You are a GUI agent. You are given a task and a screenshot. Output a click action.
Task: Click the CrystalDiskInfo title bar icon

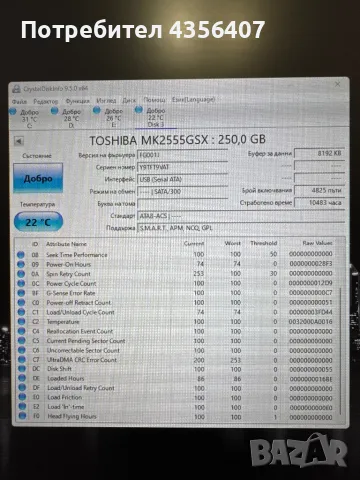point(16,89)
